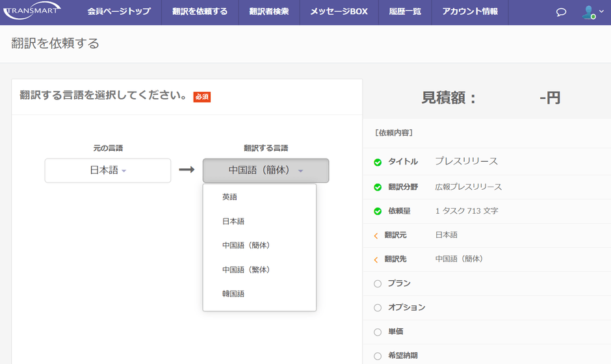Select the オプション radio circle
This screenshot has width=611, height=364.
click(378, 307)
